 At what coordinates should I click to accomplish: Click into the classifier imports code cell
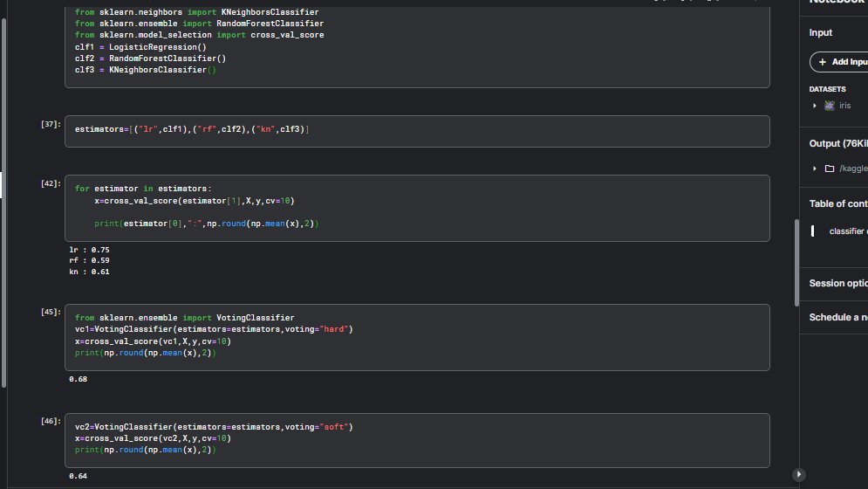(x=417, y=45)
